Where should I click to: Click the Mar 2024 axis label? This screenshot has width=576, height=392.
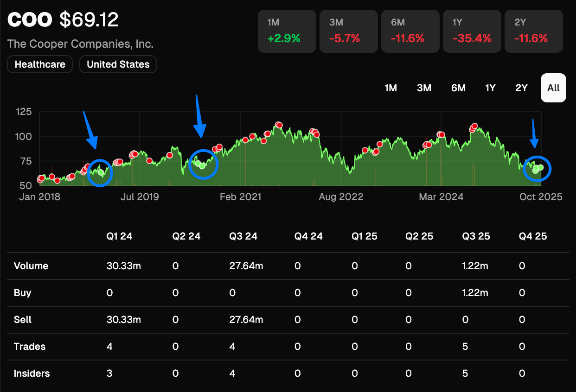(441, 197)
